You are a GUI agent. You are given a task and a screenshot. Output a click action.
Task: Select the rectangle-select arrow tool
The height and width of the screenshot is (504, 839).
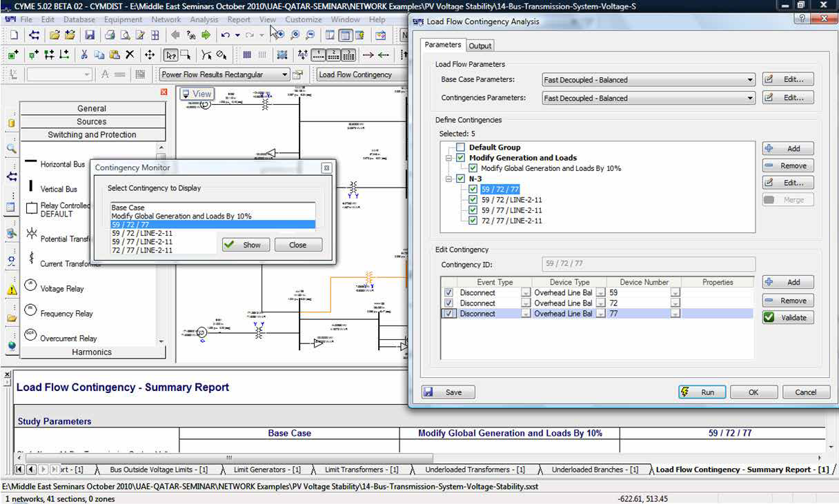(185, 55)
